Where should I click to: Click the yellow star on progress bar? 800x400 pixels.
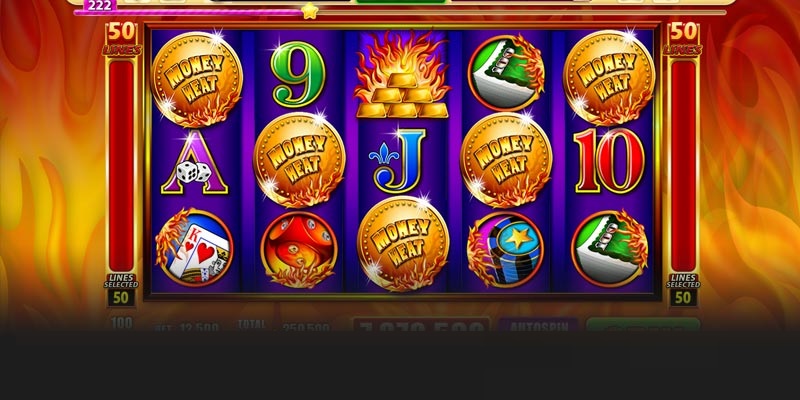tap(309, 11)
